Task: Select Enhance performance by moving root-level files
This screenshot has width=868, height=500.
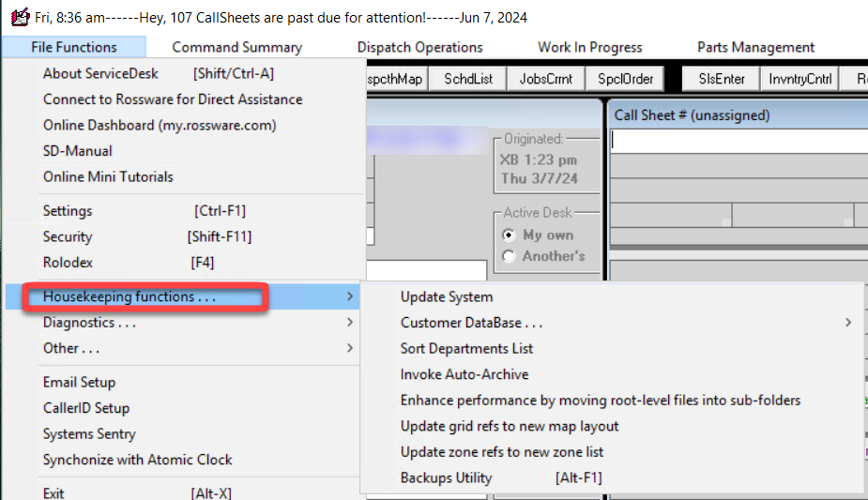Action: click(x=612, y=401)
